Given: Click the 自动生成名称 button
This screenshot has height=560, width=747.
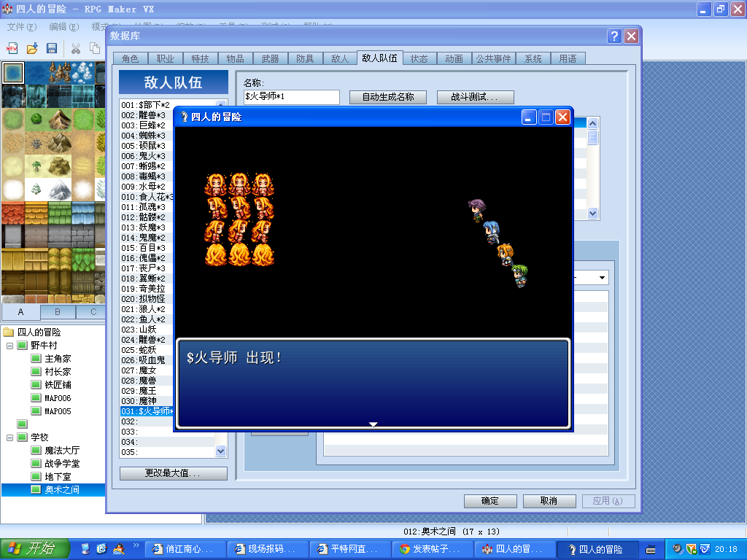Looking at the screenshot, I should pos(388,97).
